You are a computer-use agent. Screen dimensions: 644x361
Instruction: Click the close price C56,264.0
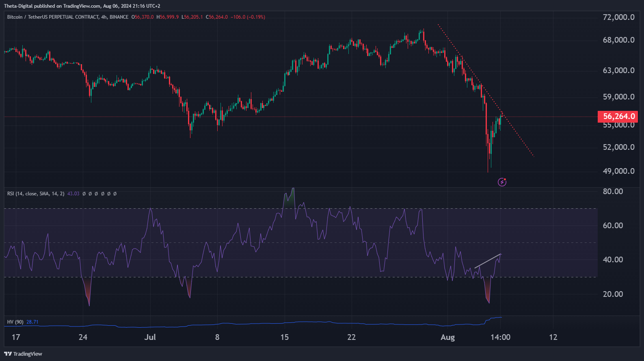(217, 17)
